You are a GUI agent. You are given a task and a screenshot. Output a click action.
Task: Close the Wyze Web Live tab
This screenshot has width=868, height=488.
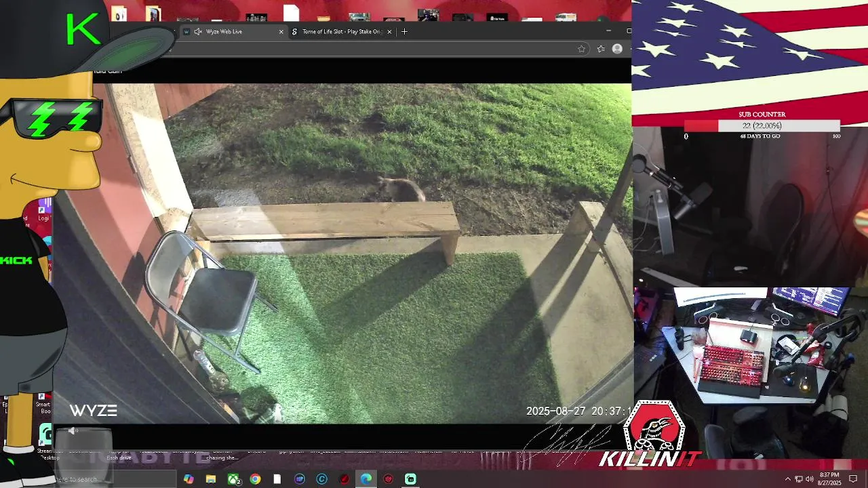pyautogui.click(x=281, y=31)
